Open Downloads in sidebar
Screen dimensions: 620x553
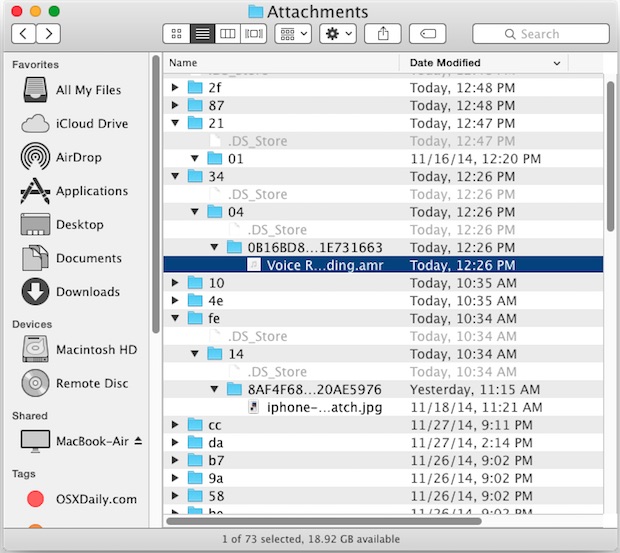(x=74, y=292)
